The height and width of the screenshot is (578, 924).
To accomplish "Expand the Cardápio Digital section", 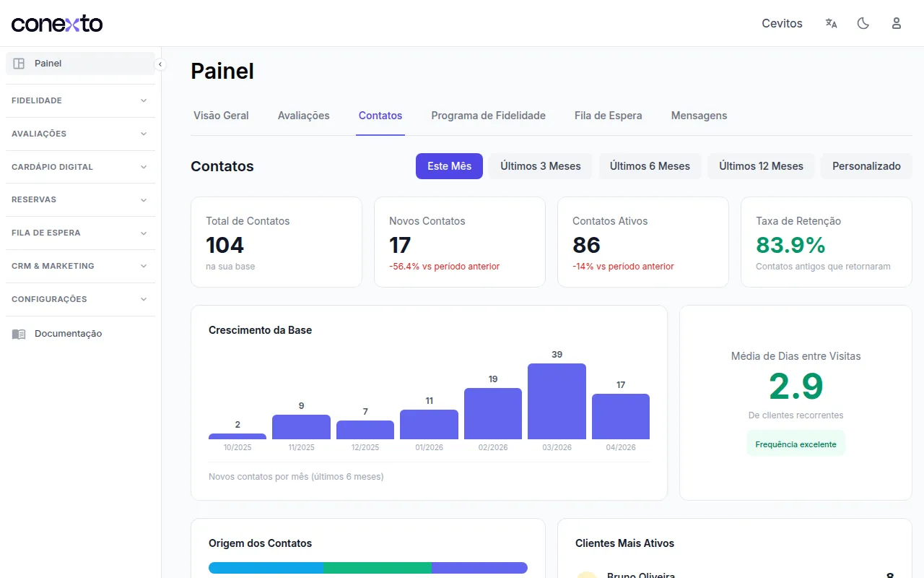I will [x=80, y=167].
